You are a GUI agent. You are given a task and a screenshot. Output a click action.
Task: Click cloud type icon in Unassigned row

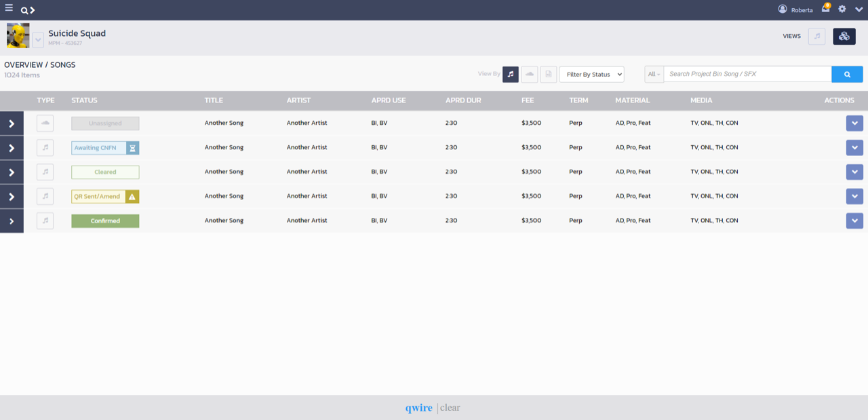point(45,123)
